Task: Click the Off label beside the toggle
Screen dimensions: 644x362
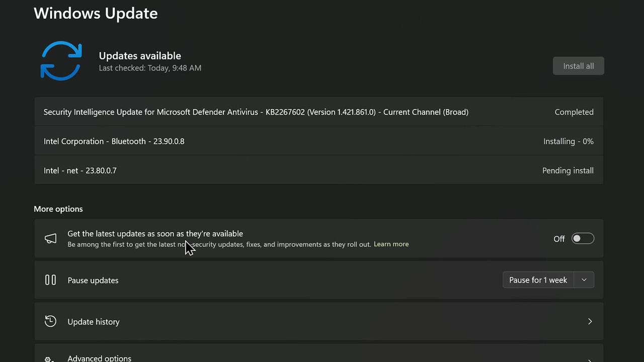Action: click(x=559, y=239)
